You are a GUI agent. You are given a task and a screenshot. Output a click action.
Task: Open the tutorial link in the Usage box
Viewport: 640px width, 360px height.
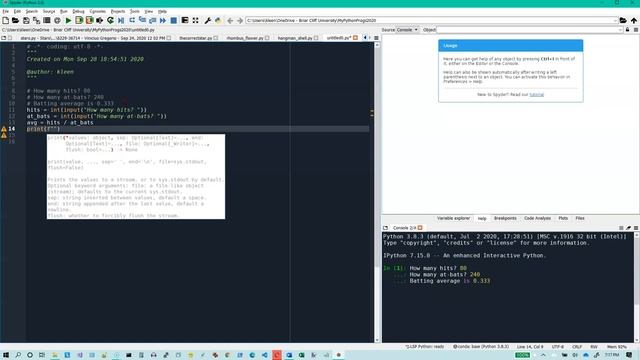536,95
